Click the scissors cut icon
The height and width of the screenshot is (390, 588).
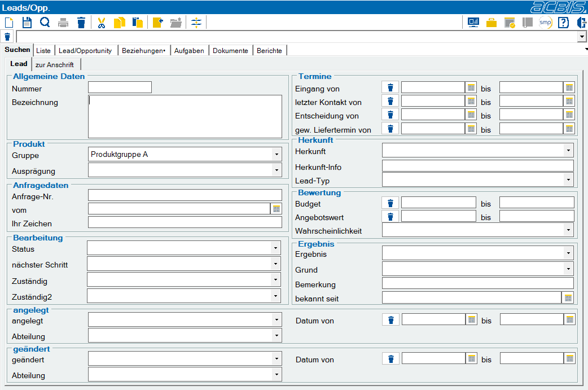[x=101, y=23]
